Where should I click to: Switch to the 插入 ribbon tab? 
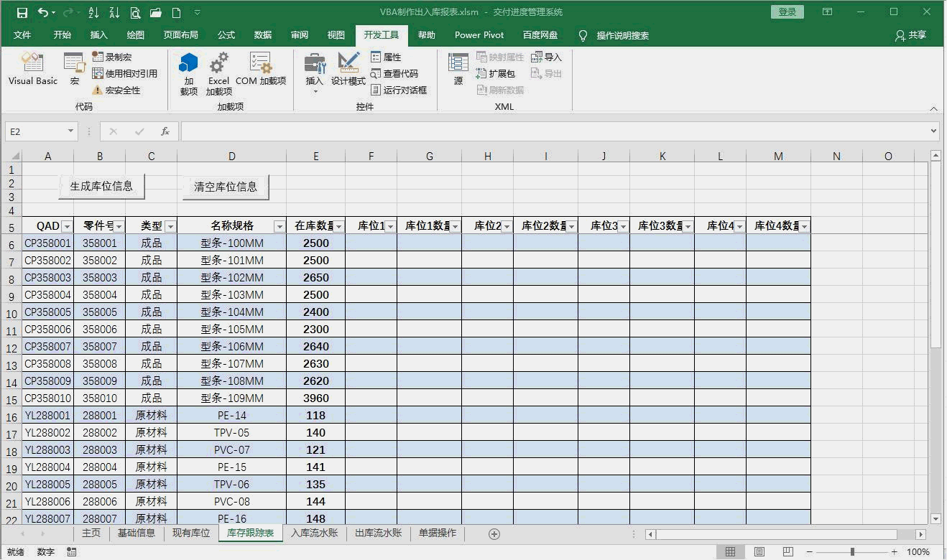click(x=99, y=35)
